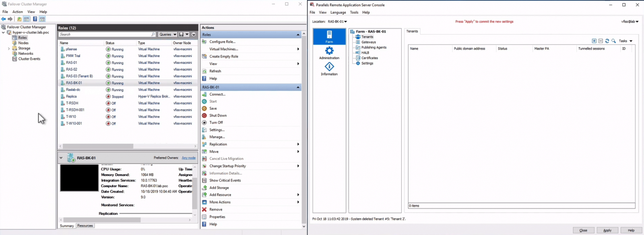This screenshot has height=235, width=644.
Task: Select Networks in the cluster tree
Action: (x=26, y=53)
